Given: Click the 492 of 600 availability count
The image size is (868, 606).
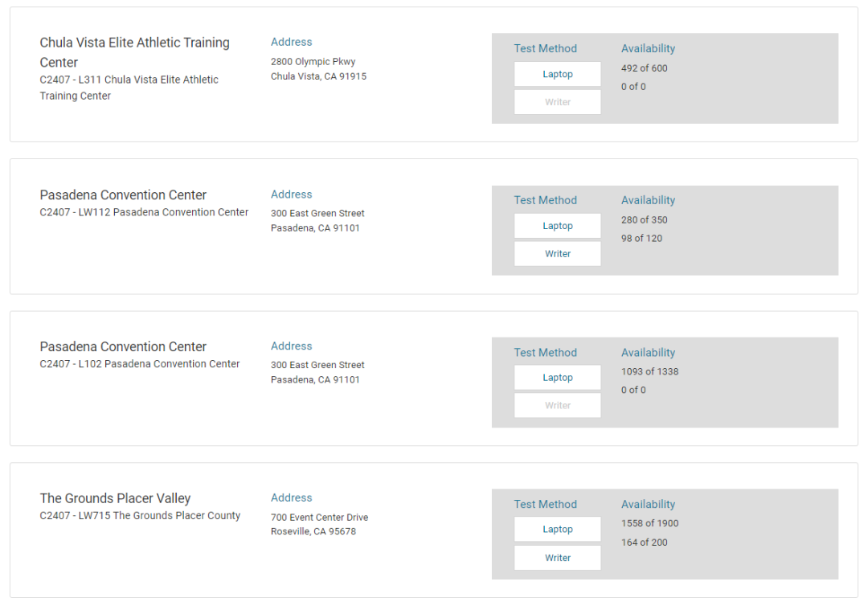Looking at the screenshot, I should pyautogui.click(x=644, y=68).
